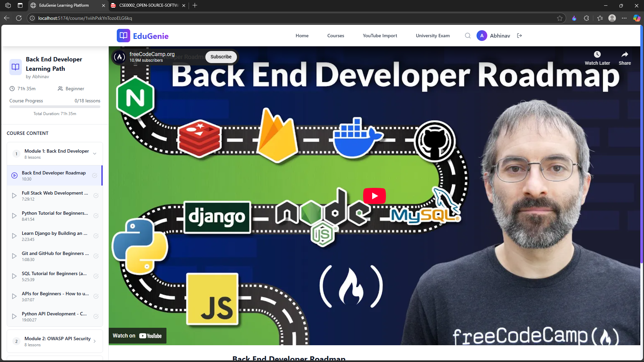
Task: Open the Courses nav item
Action: point(336,36)
